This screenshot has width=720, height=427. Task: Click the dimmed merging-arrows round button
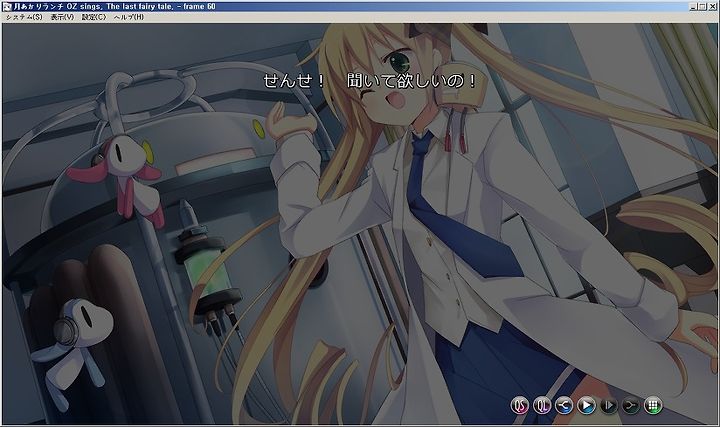[x=631, y=405]
